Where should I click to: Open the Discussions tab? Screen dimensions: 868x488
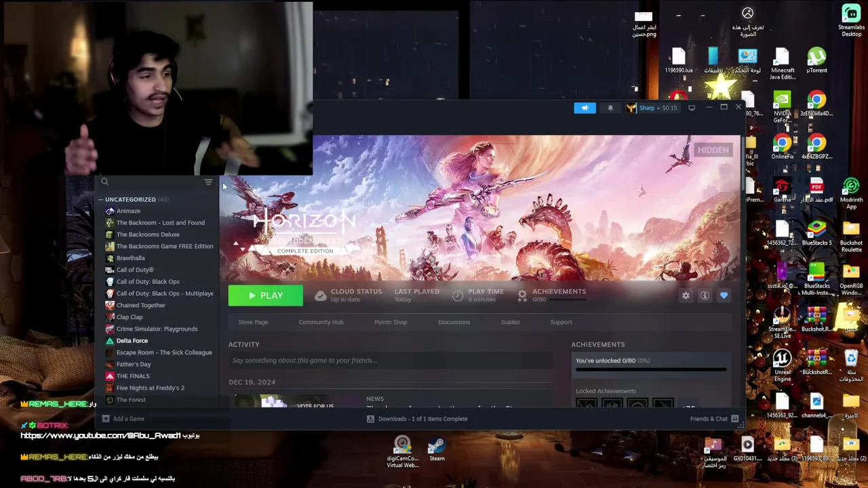[454, 322]
